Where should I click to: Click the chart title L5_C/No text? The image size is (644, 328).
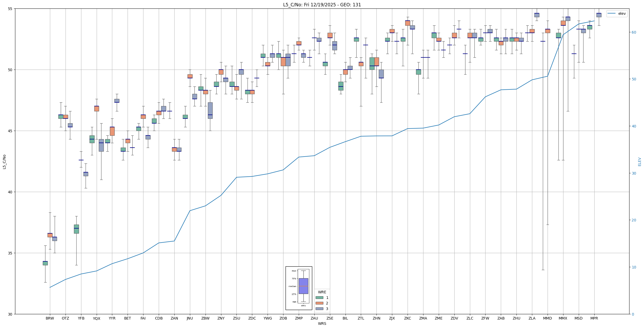point(322,5)
